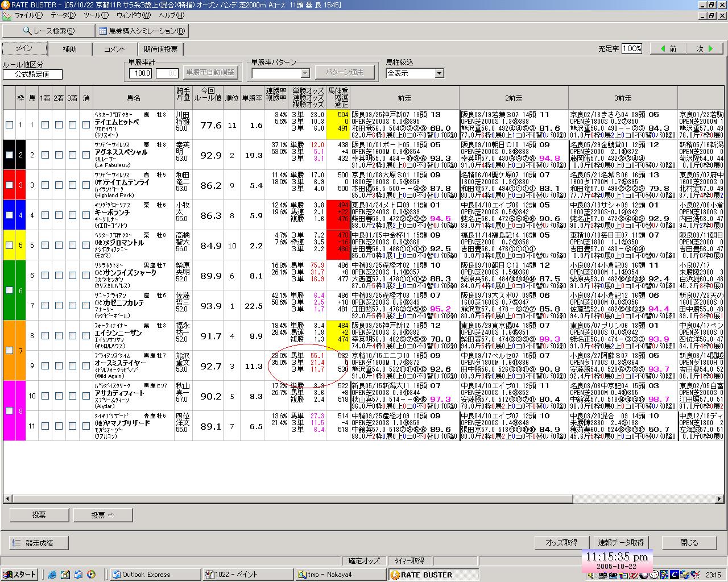Click the 単勝率自動調整 button
Screen dimensions: 728x582
pos(209,72)
